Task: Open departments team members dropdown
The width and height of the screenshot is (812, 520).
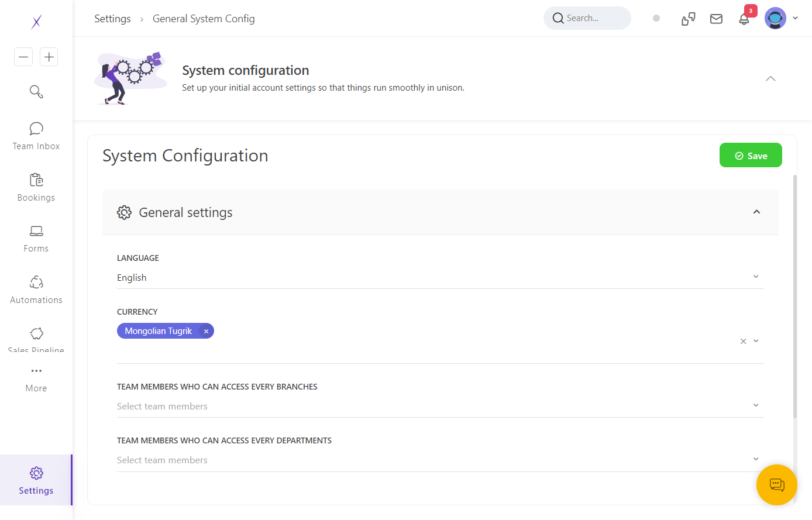Action: 441,460
